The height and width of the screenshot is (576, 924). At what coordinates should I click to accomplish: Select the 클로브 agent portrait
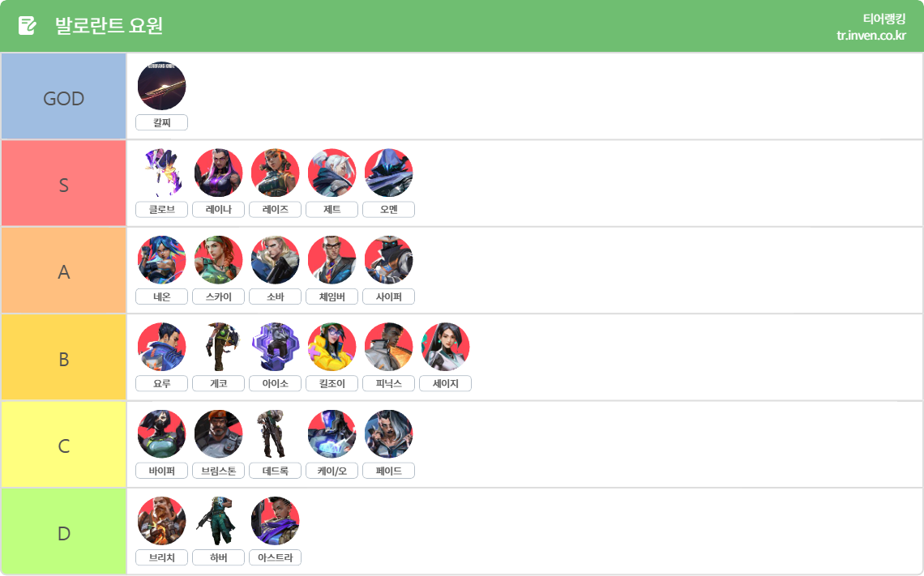coord(161,173)
